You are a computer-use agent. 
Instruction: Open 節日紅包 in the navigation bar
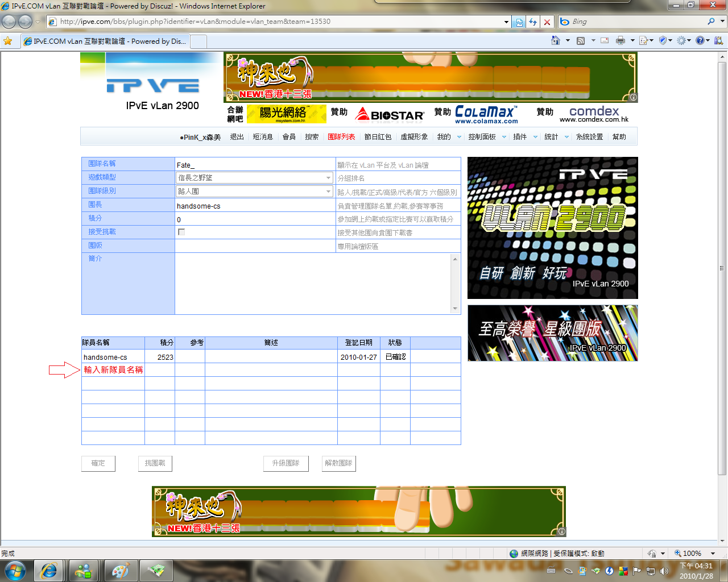pyautogui.click(x=378, y=137)
